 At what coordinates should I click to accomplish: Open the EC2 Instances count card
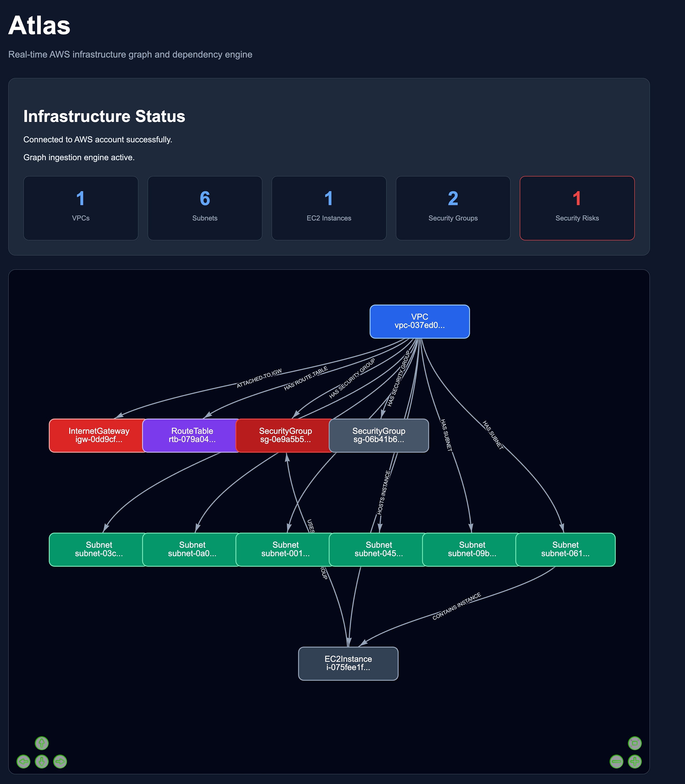pos(329,208)
